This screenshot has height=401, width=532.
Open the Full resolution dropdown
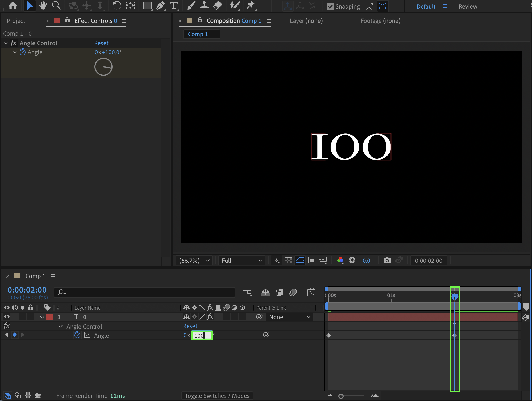pos(242,261)
